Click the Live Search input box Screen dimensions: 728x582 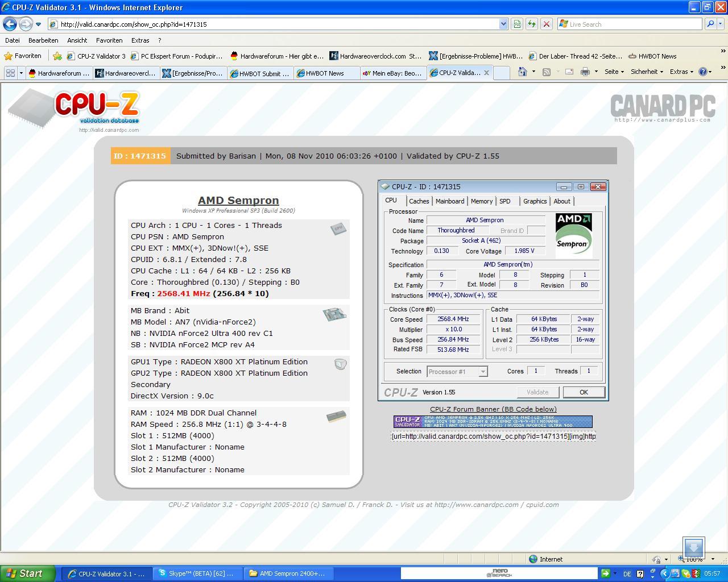[630, 24]
